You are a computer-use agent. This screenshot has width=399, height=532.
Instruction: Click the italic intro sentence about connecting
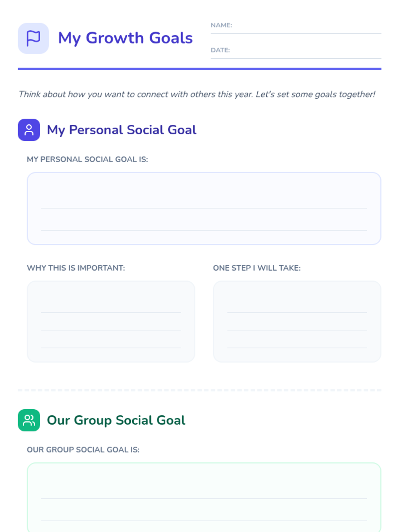coord(197,94)
